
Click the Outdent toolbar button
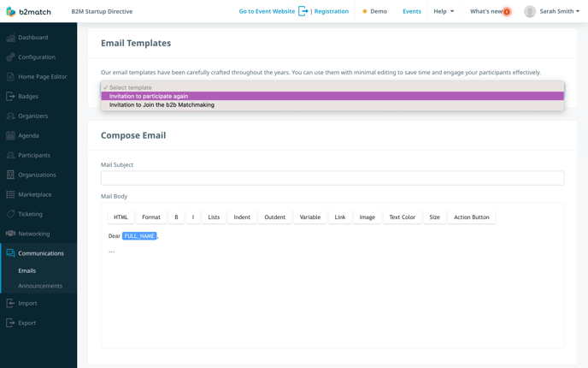click(x=275, y=217)
